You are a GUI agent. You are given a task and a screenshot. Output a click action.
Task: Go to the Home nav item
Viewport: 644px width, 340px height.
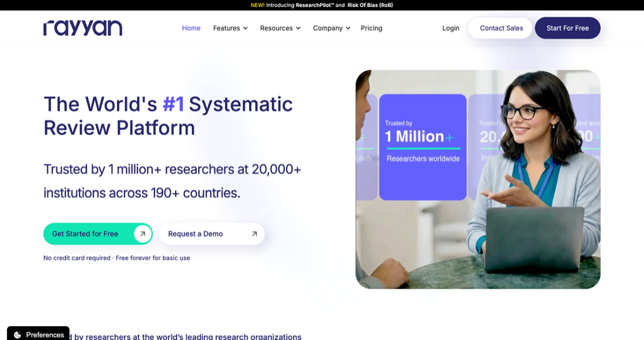191,28
